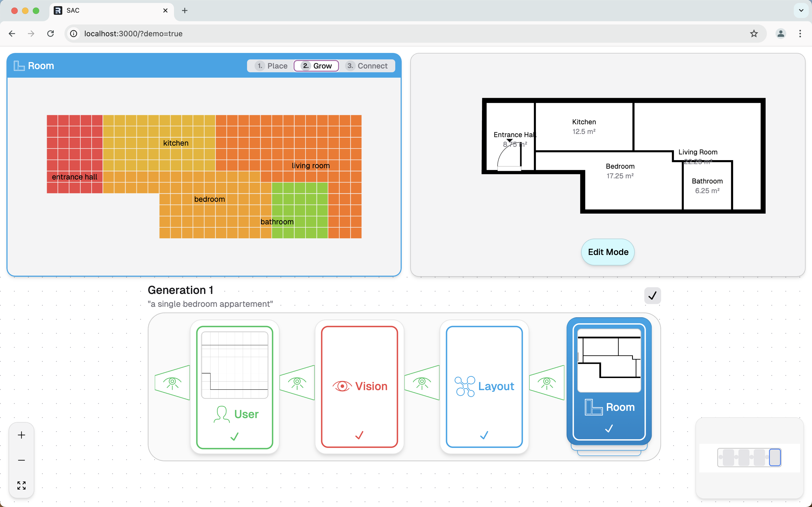This screenshot has height=507, width=812.
Task: Bookmark this page with star icon
Action: click(754, 34)
